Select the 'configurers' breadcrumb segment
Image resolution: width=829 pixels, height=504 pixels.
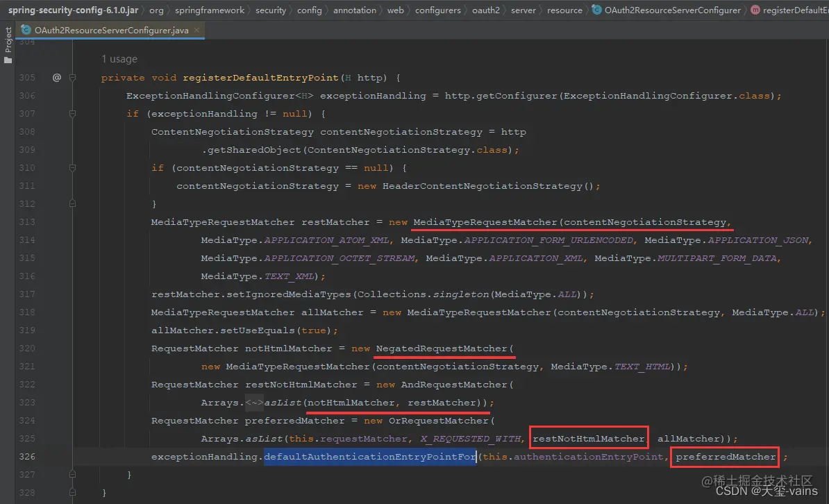[x=438, y=10]
